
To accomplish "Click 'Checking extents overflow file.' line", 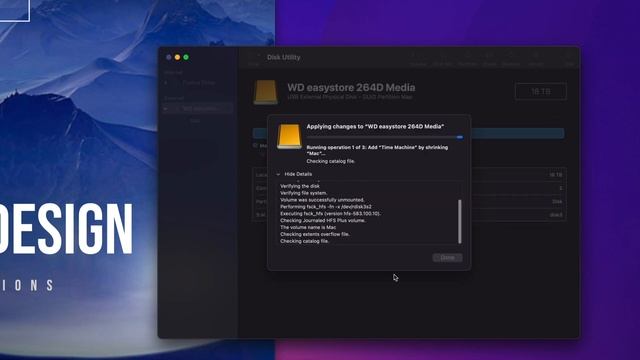I will 315,234.
